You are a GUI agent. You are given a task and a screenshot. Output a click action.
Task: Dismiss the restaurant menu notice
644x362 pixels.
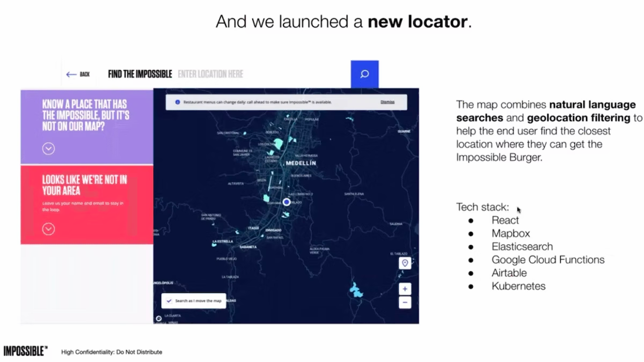[387, 102]
